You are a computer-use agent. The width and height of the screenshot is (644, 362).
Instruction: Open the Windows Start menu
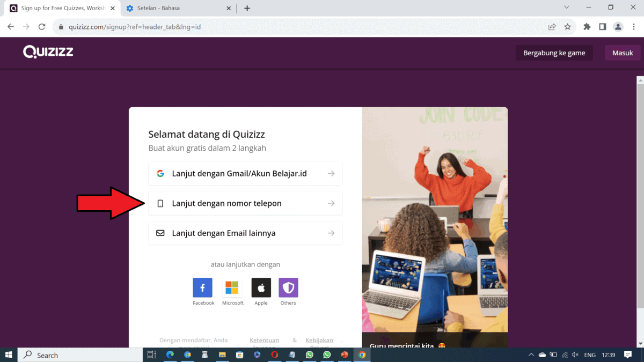[9, 355]
